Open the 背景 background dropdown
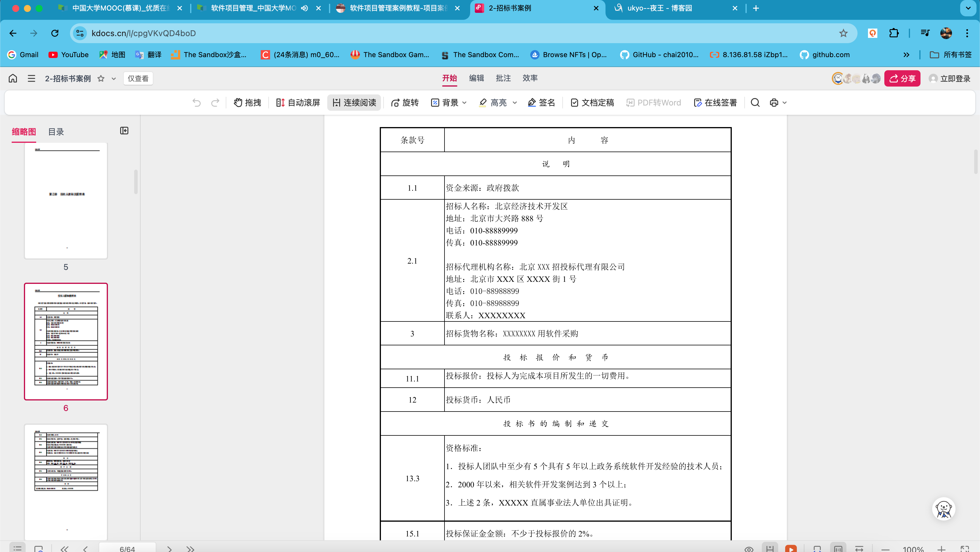The width and height of the screenshot is (980, 552). 449,103
